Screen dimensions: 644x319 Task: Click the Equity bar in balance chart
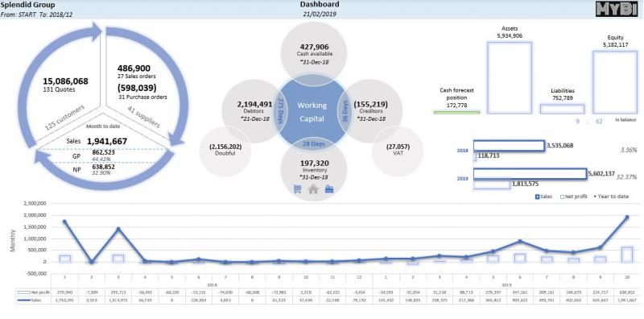pos(614,82)
